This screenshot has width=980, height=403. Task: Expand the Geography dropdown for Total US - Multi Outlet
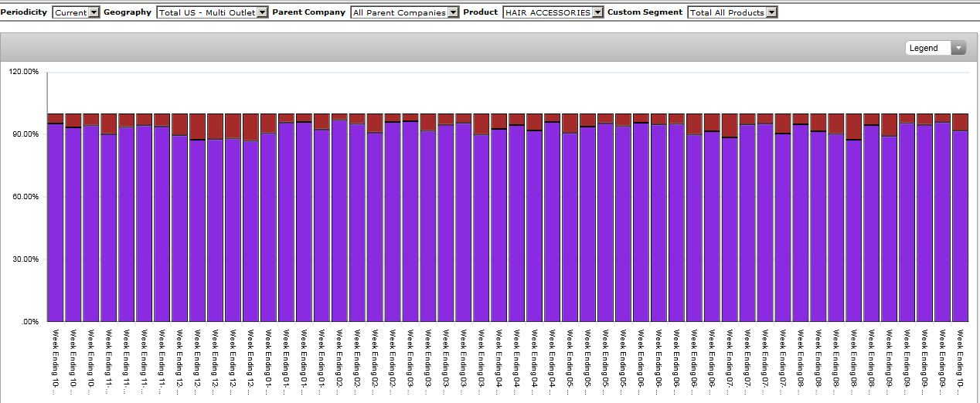(212, 12)
